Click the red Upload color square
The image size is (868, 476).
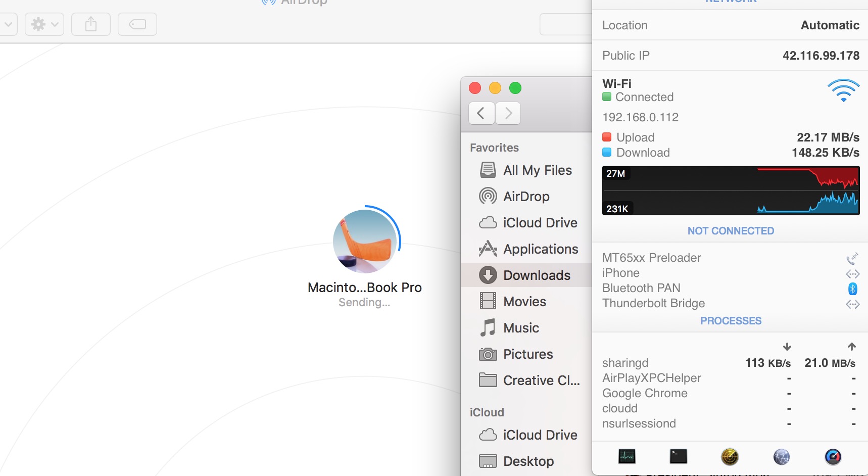(x=607, y=137)
